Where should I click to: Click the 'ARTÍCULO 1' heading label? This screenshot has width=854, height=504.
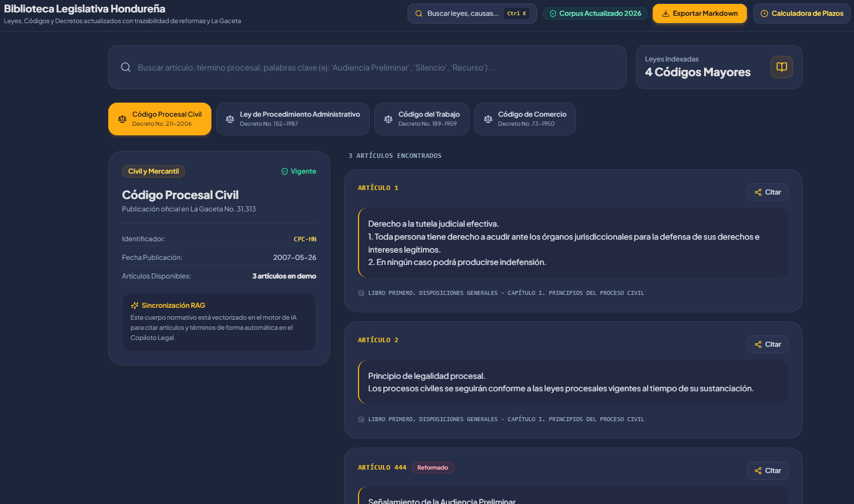[378, 188]
